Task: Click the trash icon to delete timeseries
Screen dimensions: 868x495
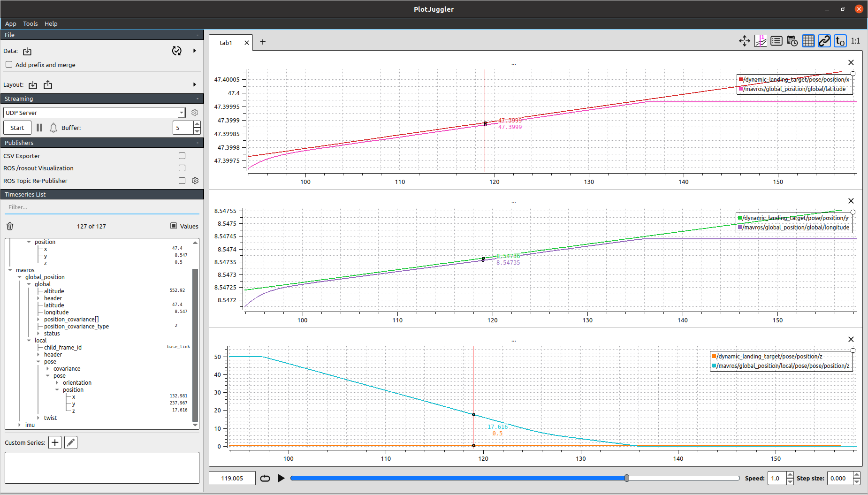Action: (x=10, y=226)
